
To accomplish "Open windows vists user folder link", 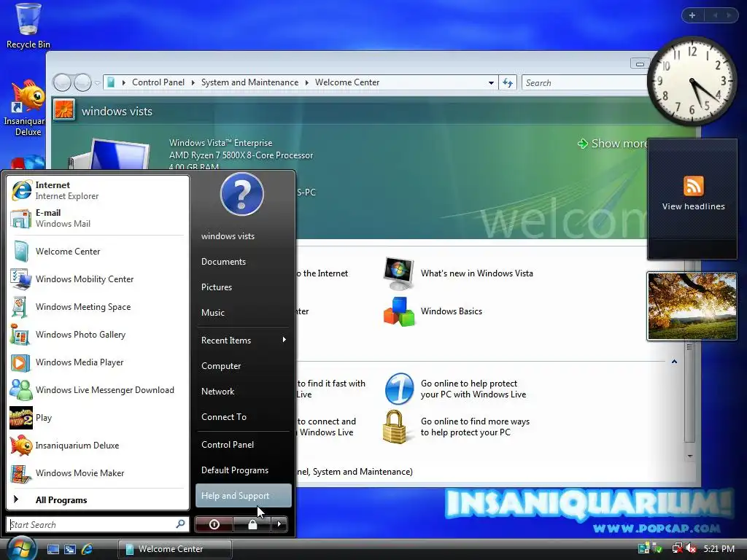I will coord(244,236).
